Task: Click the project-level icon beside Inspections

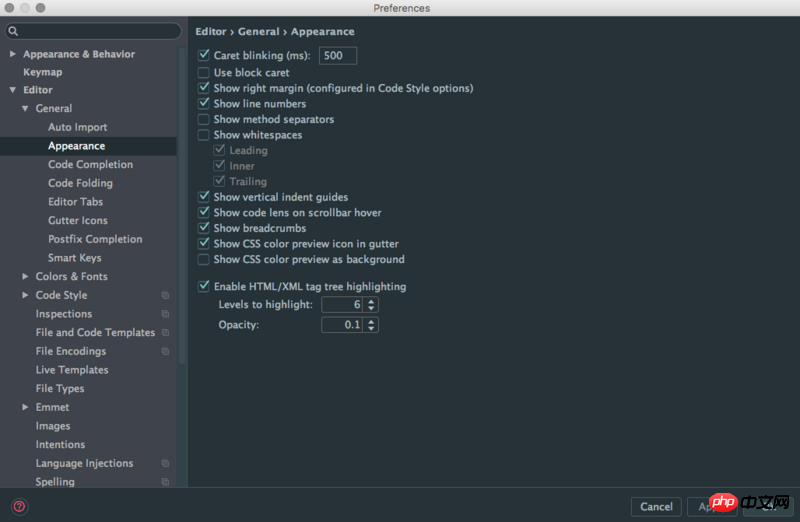Action: click(165, 314)
